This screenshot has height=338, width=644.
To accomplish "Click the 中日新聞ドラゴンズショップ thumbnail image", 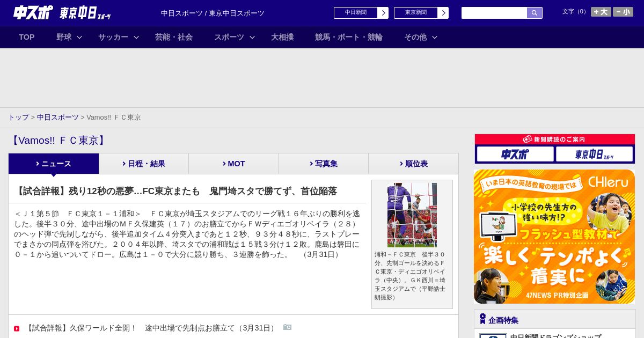I will click(x=493, y=336).
